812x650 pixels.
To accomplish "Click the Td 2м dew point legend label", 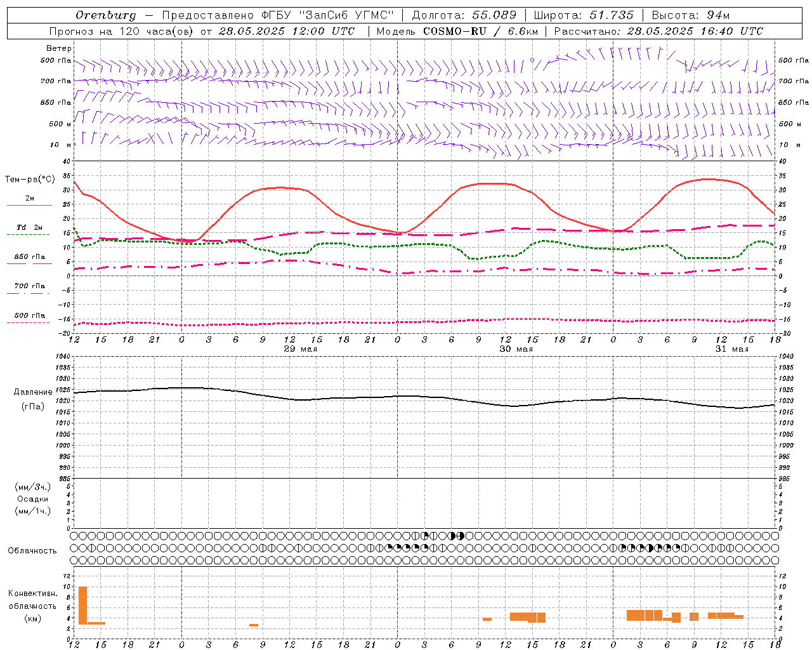I will point(29,227).
